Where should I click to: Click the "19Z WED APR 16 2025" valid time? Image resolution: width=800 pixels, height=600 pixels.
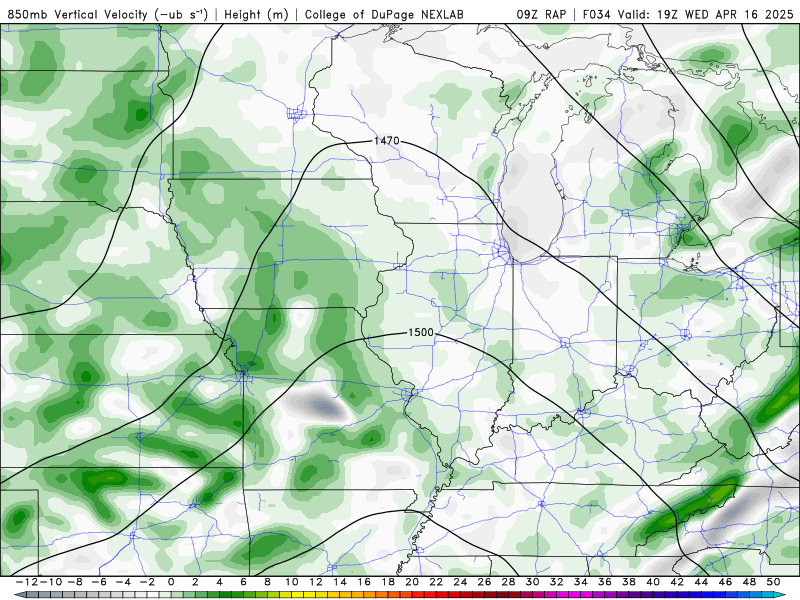726,15
